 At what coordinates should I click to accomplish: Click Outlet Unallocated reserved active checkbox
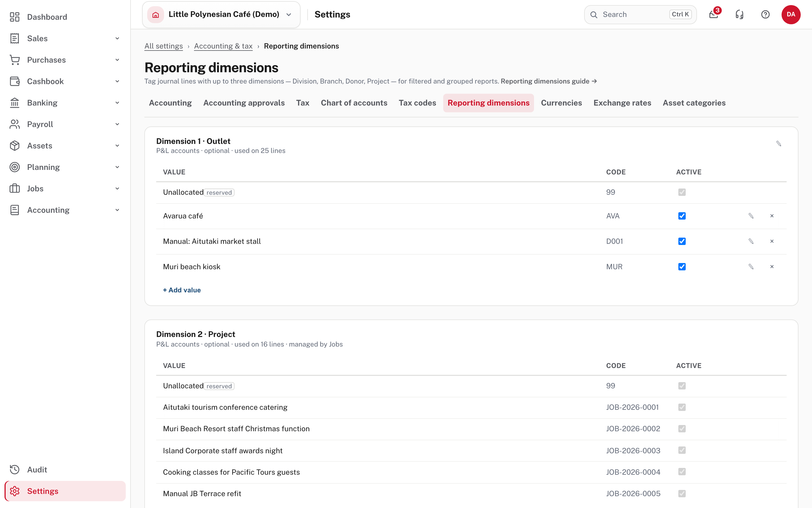tap(682, 192)
